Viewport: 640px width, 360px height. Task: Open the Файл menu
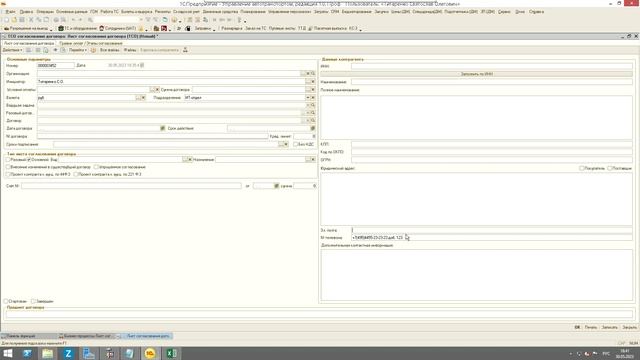10,12
